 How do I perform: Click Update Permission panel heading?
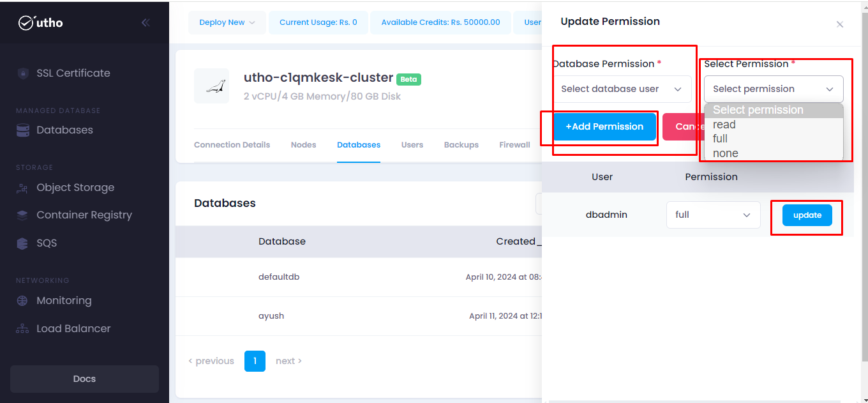click(610, 22)
